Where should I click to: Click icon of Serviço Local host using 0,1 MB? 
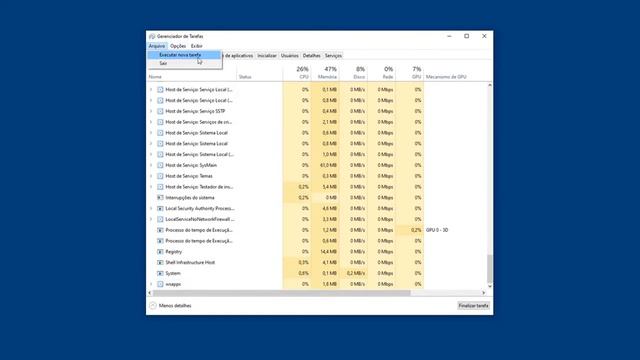(x=160, y=89)
